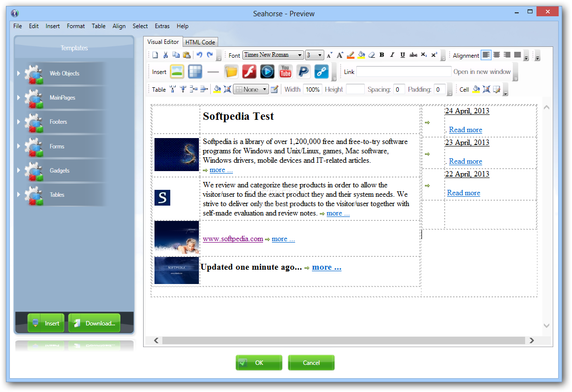The height and width of the screenshot is (392, 572).
Task: Click the Cut scissors icon
Action: (x=166, y=55)
